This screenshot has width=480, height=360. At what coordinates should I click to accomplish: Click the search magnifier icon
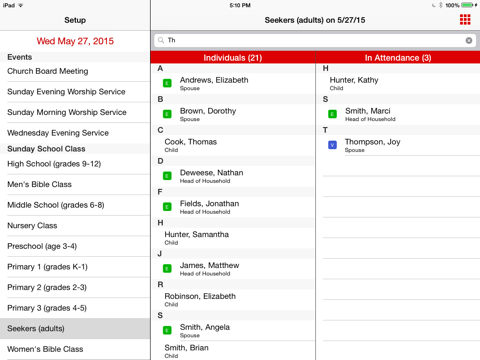tap(161, 40)
